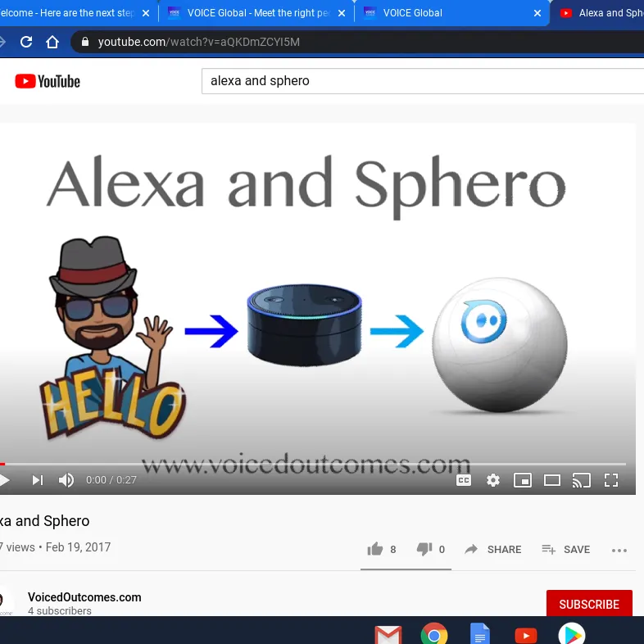Click the '0:00 / 0:27' time display
The height and width of the screenshot is (644, 644).
point(111,480)
